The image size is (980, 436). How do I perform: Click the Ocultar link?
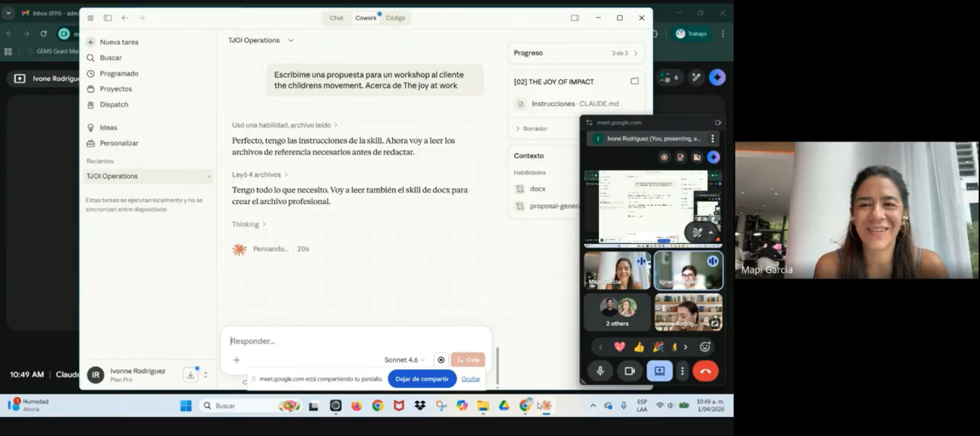[470, 379]
